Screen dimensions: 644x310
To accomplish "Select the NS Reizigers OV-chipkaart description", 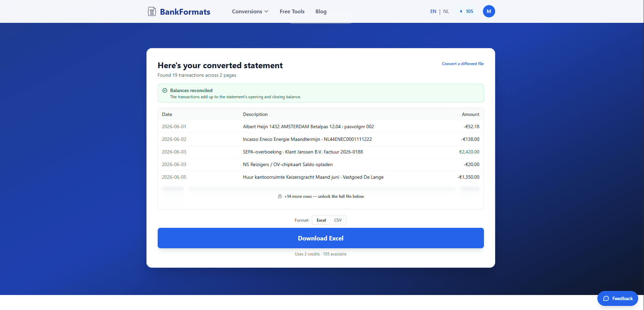I will click(288, 164).
